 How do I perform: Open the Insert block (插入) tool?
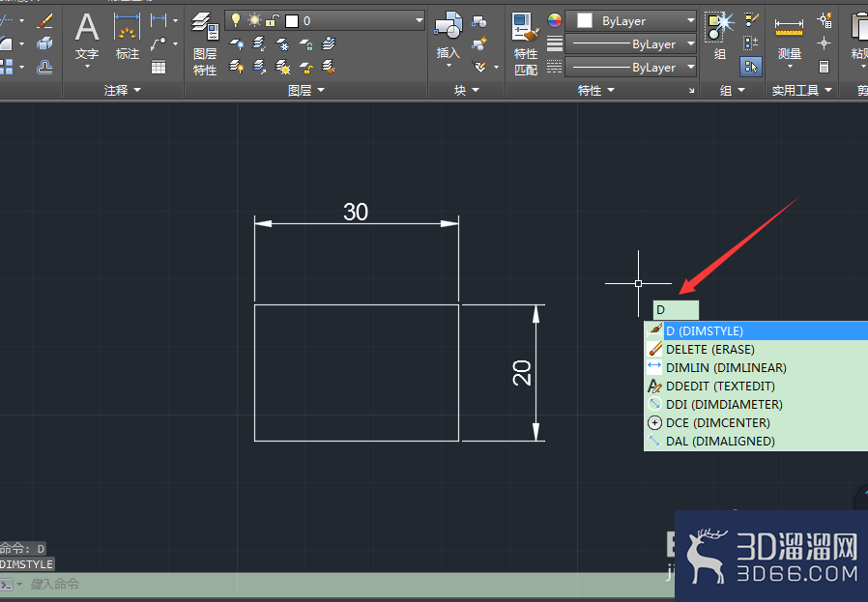pos(448,38)
